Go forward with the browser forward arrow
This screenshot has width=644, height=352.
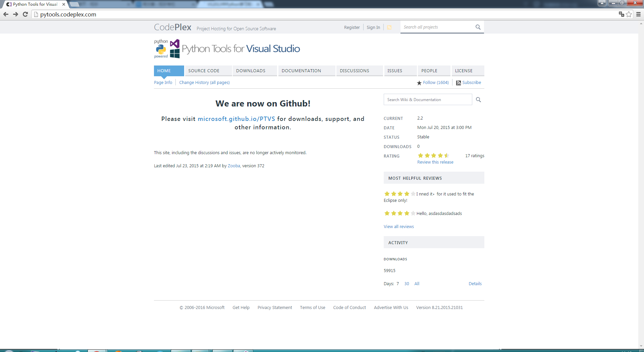(15, 14)
